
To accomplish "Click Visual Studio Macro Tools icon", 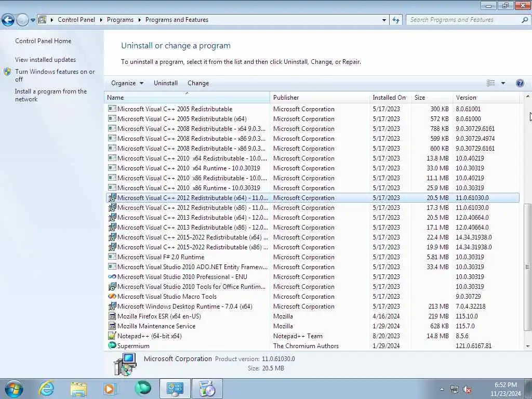I will (x=112, y=296).
